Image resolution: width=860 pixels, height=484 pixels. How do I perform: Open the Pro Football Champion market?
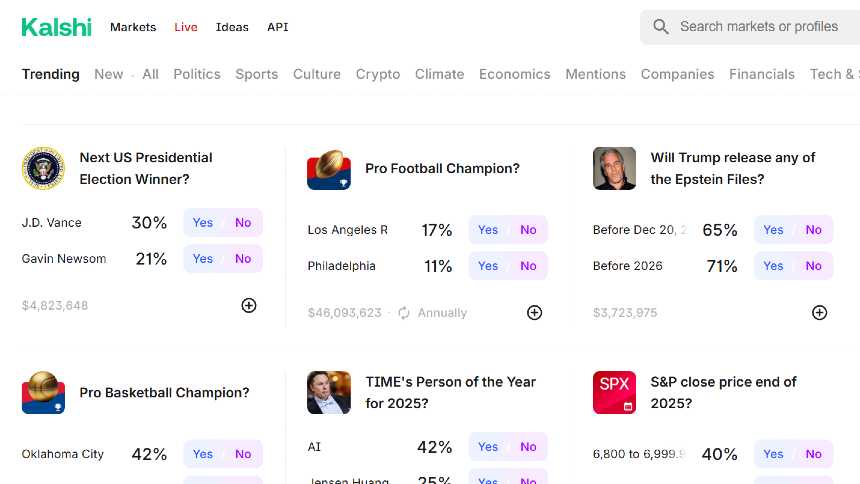pyautogui.click(x=442, y=169)
